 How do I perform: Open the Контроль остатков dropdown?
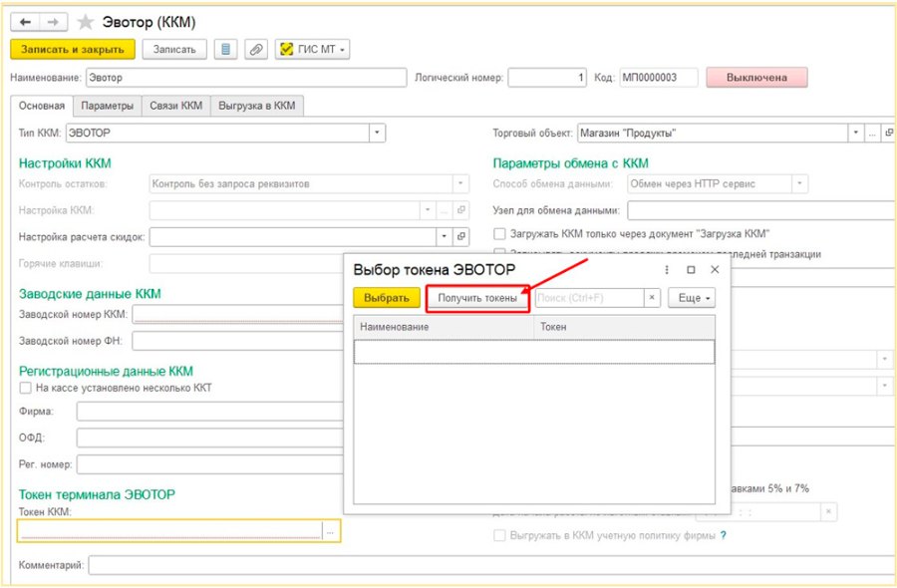pyautogui.click(x=461, y=183)
